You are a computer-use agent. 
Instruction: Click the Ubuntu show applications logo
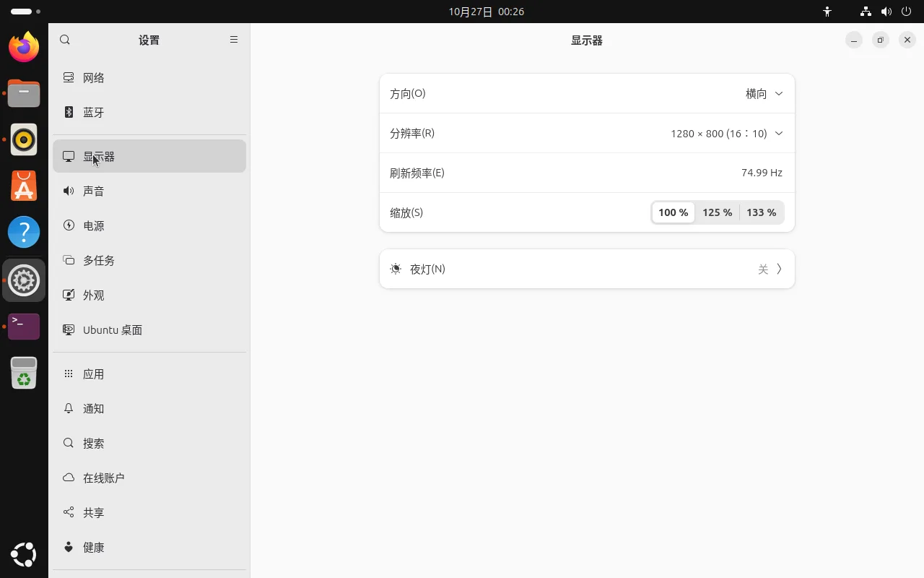[24, 555]
